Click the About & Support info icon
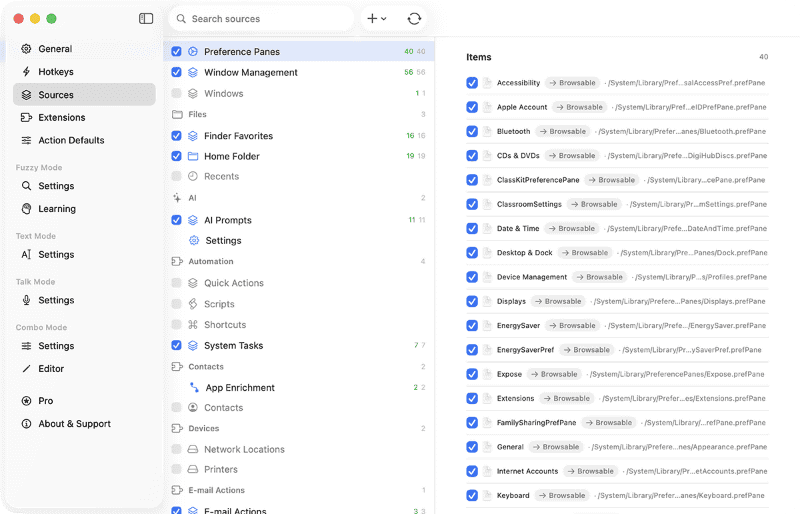Viewport: 800px width, 514px height. 27,424
